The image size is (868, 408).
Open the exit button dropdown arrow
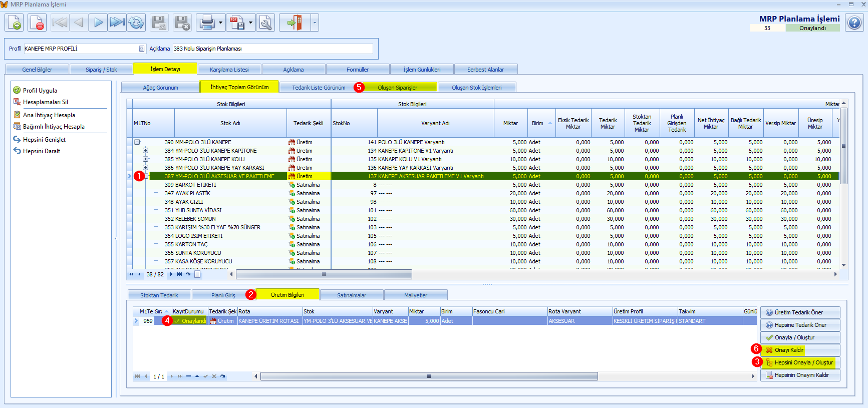click(x=315, y=23)
